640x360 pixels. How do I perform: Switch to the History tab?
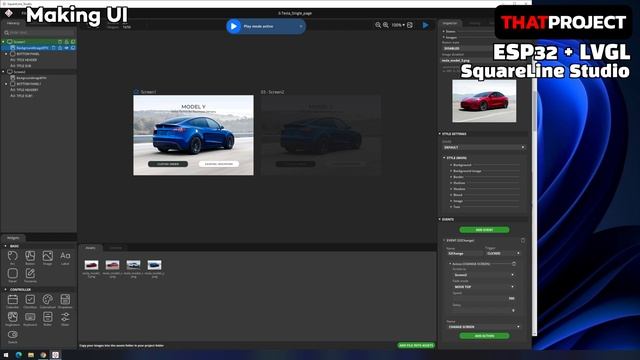pos(474,23)
